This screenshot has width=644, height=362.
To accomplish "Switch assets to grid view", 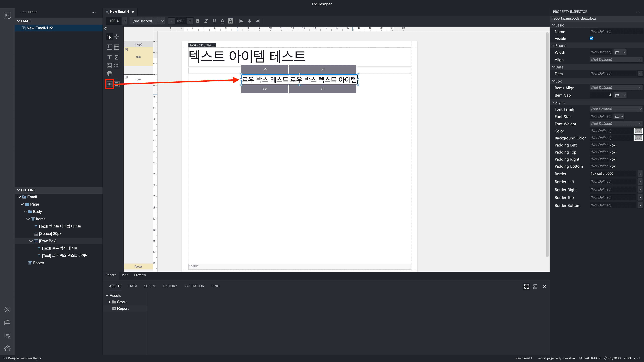I will point(526,286).
